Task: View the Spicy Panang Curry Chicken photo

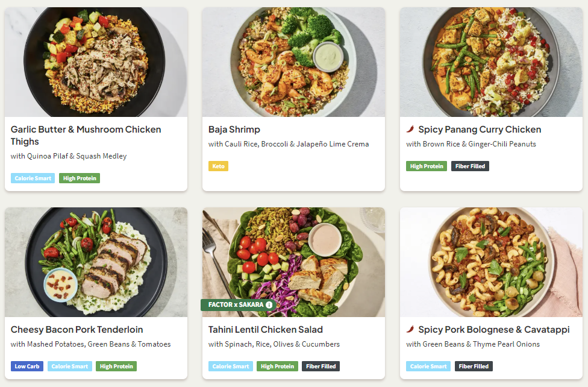Action: click(x=491, y=62)
